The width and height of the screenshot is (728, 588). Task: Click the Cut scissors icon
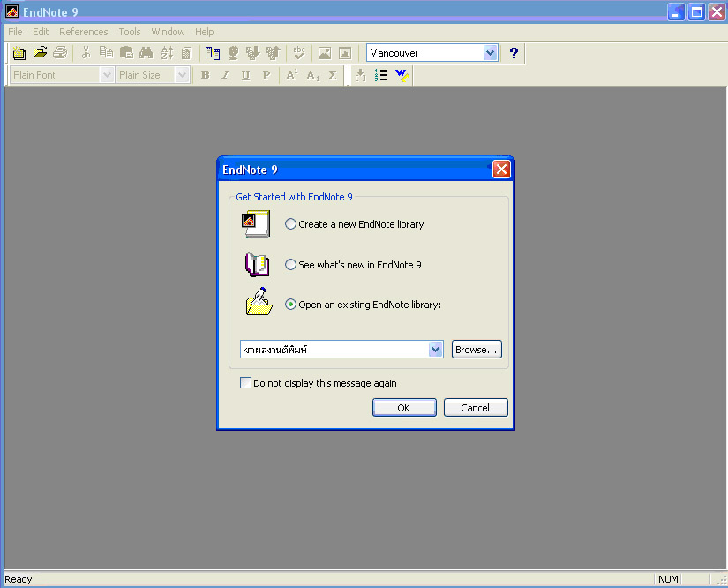tap(86, 53)
